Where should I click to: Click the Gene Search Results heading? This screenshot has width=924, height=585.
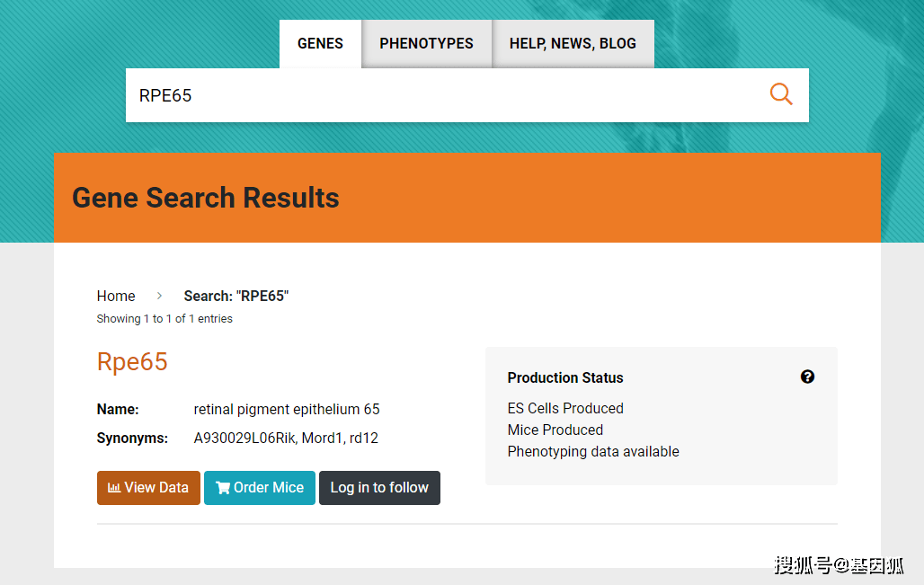pos(206,198)
